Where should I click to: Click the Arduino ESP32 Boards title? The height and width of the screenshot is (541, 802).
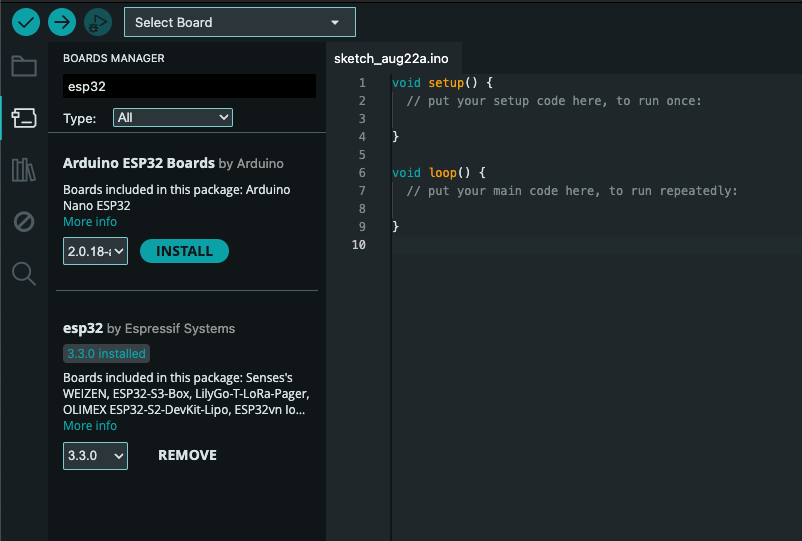coord(139,163)
